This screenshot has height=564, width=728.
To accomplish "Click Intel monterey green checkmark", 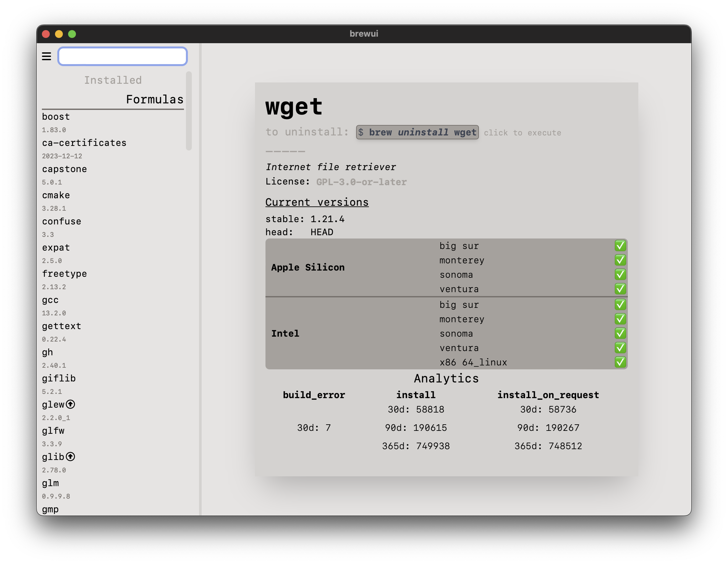I will 620,319.
